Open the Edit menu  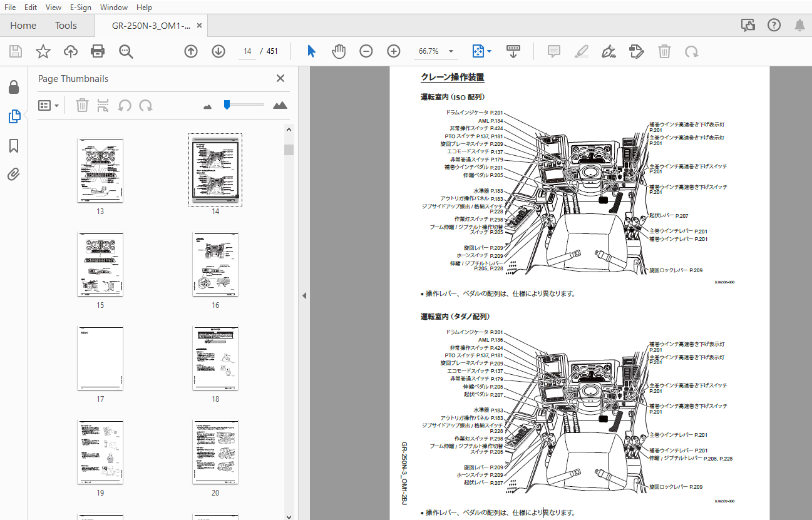[x=30, y=8]
